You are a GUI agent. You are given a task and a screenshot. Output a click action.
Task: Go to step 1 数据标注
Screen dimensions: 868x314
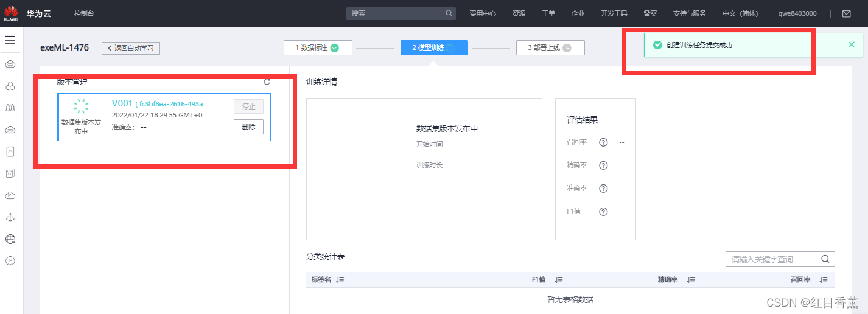click(318, 47)
